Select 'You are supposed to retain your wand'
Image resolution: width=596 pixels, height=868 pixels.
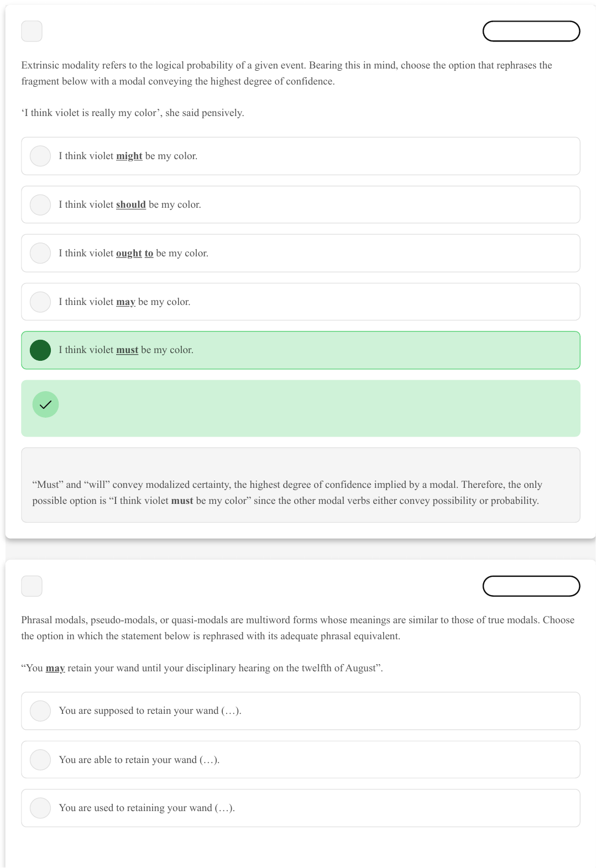[40, 711]
